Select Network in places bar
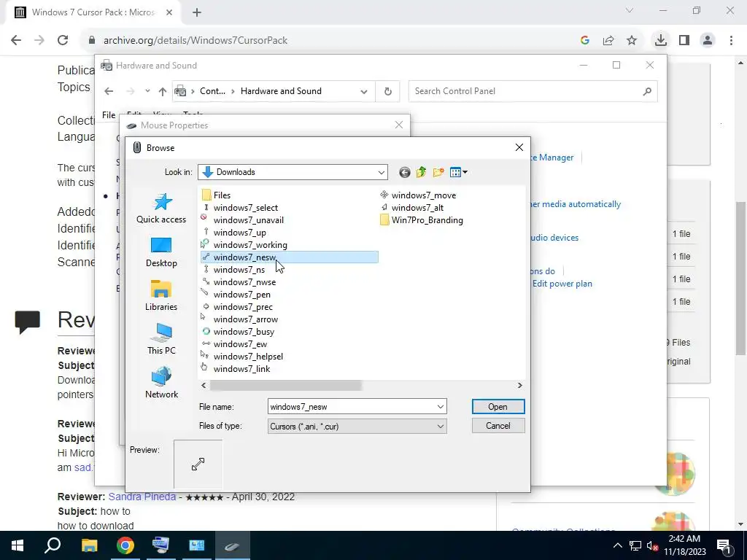Viewport: 747px width, 560px height. point(161,384)
